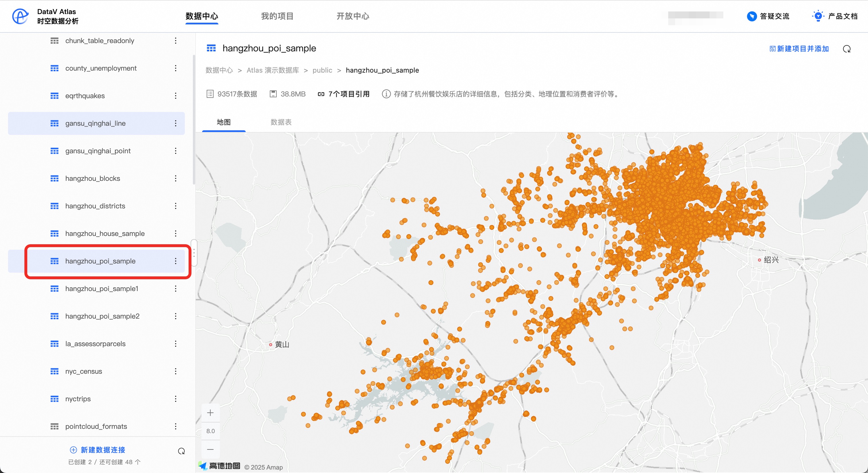Screen dimensions: 868x473
Task: Open more options for hangzhou_house_sample
Action: tap(176, 233)
